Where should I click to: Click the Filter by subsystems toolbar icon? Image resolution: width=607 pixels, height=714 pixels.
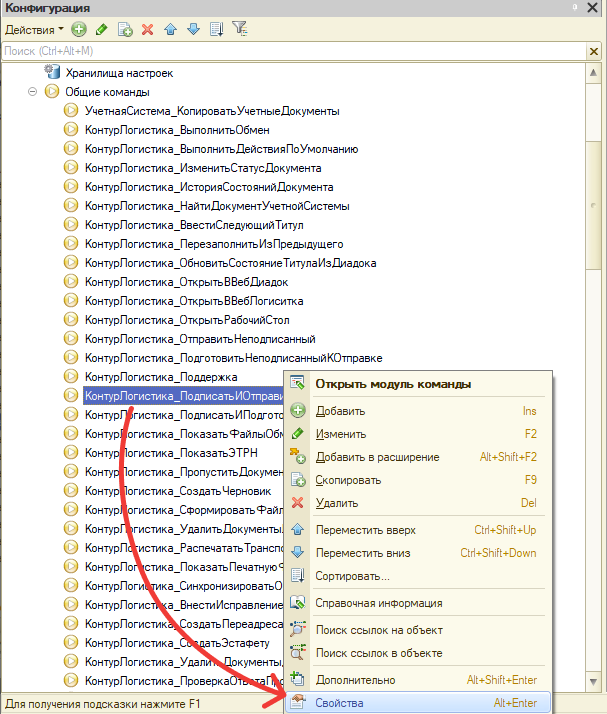(240, 29)
